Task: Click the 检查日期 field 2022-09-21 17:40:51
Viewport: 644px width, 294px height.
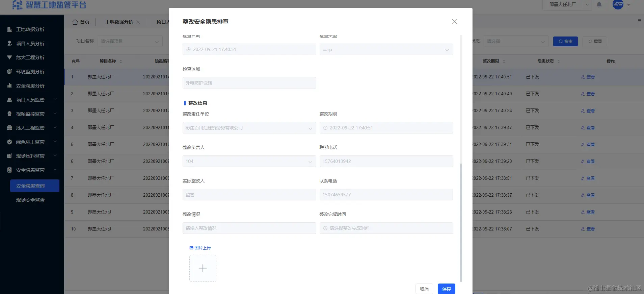Action: pos(249,49)
